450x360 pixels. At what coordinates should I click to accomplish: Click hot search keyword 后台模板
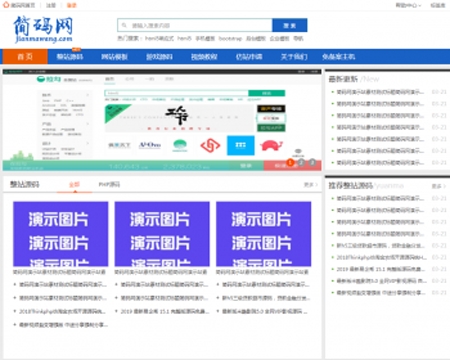coord(256,39)
